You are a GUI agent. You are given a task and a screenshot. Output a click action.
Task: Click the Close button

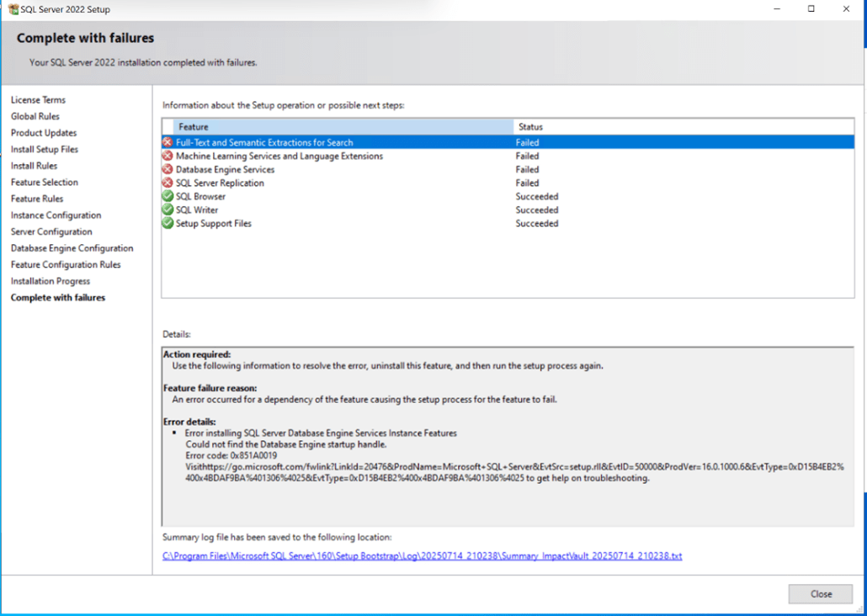coord(821,594)
